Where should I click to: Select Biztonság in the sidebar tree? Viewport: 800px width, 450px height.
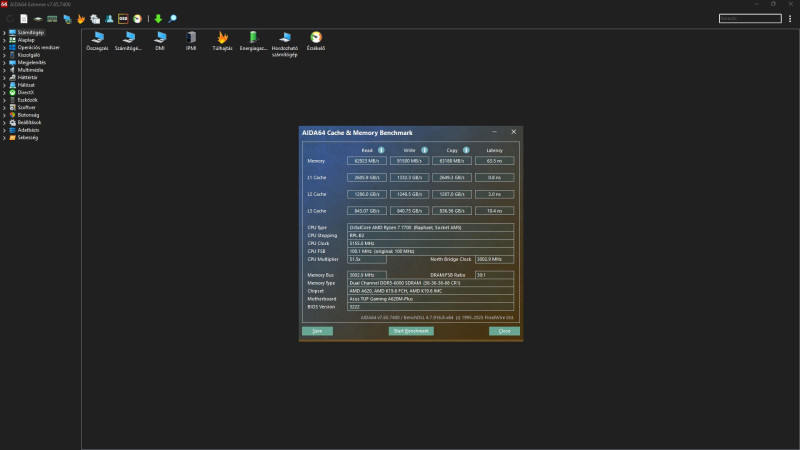[28, 115]
